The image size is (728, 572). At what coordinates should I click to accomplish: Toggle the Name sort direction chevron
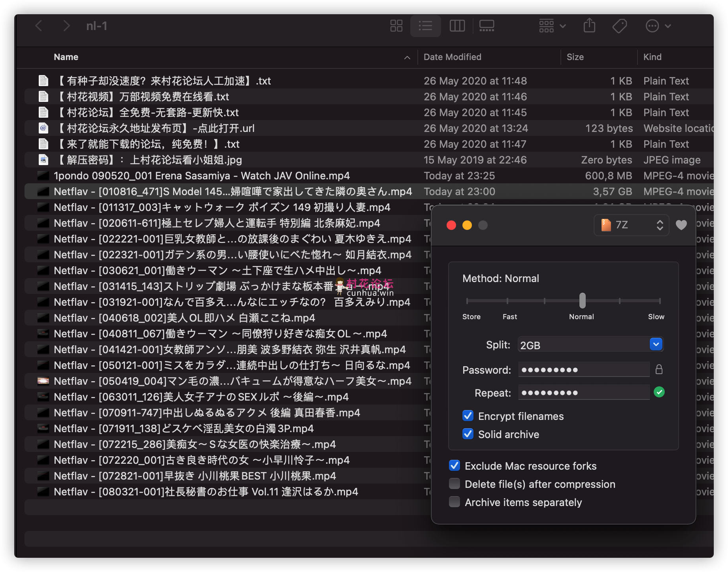coord(407,58)
